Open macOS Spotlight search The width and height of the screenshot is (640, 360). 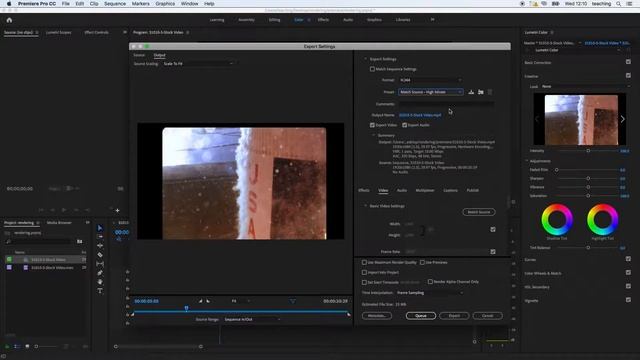[618, 4]
